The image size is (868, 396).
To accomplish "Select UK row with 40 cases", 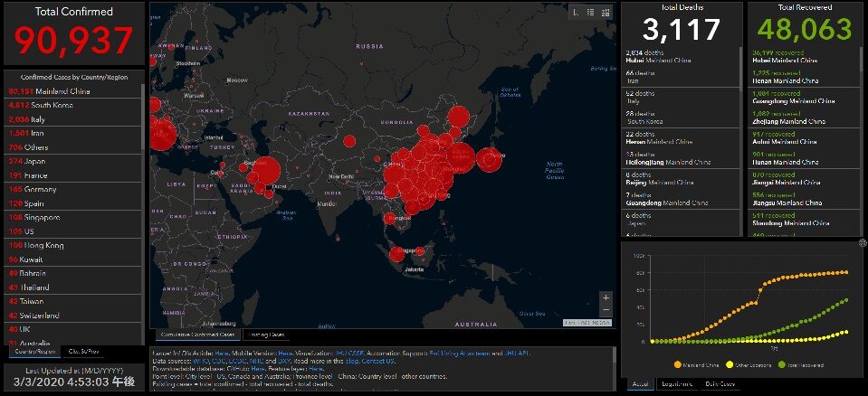I will [73, 330].
